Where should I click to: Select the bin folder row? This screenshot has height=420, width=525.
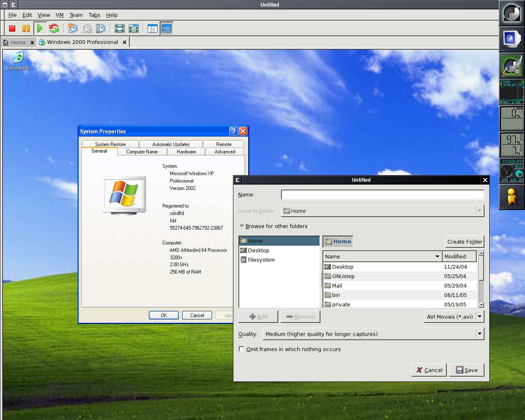(400, 295)
